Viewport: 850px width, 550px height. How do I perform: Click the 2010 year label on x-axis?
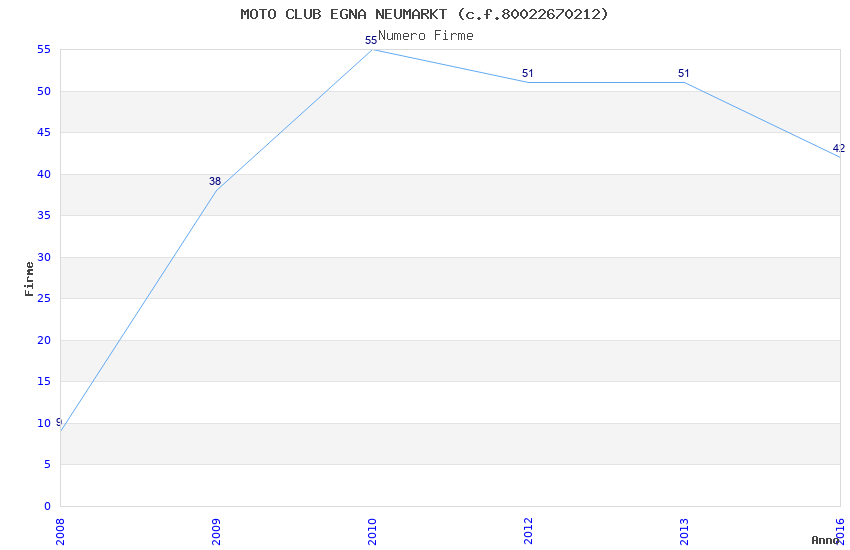372,530
